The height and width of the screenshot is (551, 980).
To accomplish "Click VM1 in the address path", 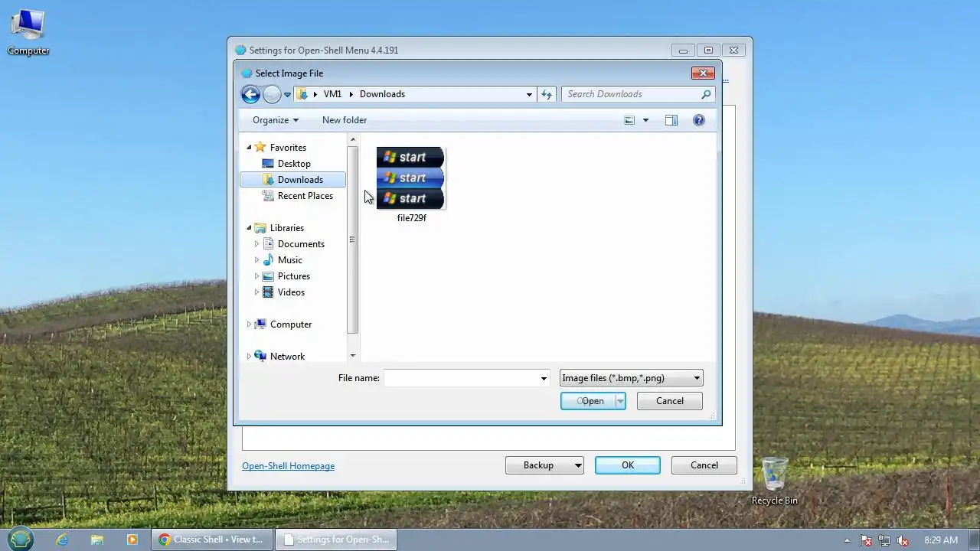I will pyautogui.click(x=332, y=94).
